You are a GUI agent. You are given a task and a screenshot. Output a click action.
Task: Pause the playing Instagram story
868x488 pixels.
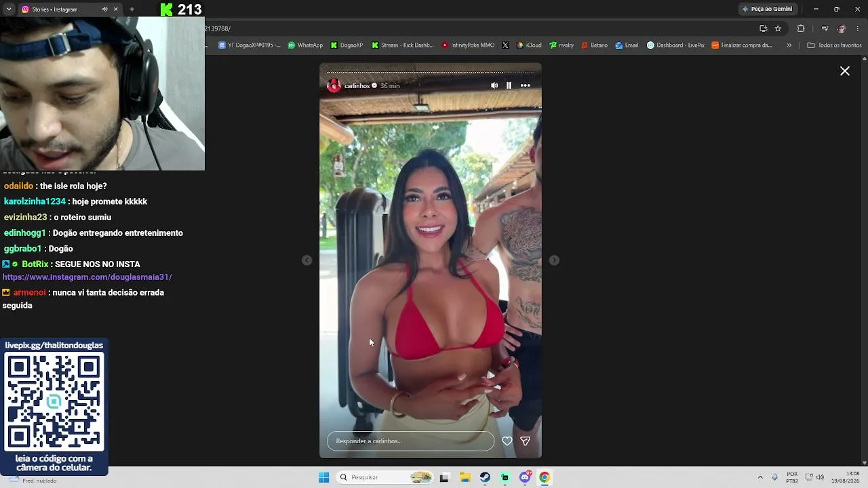tap(509, 85)
